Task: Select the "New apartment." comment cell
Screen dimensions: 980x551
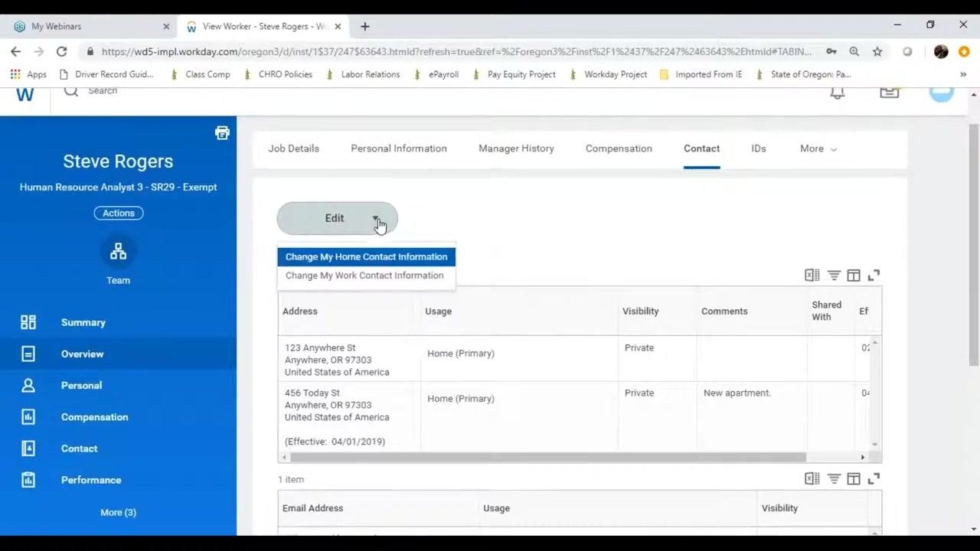Action: (751, 417)
